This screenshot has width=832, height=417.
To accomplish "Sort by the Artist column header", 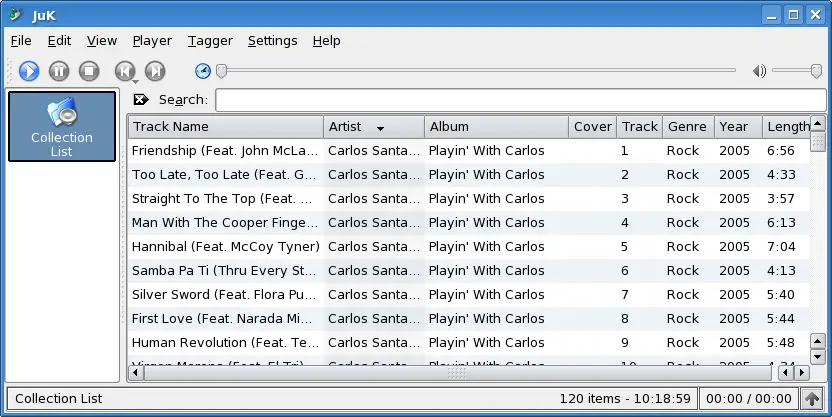I will tap(373, 127).
